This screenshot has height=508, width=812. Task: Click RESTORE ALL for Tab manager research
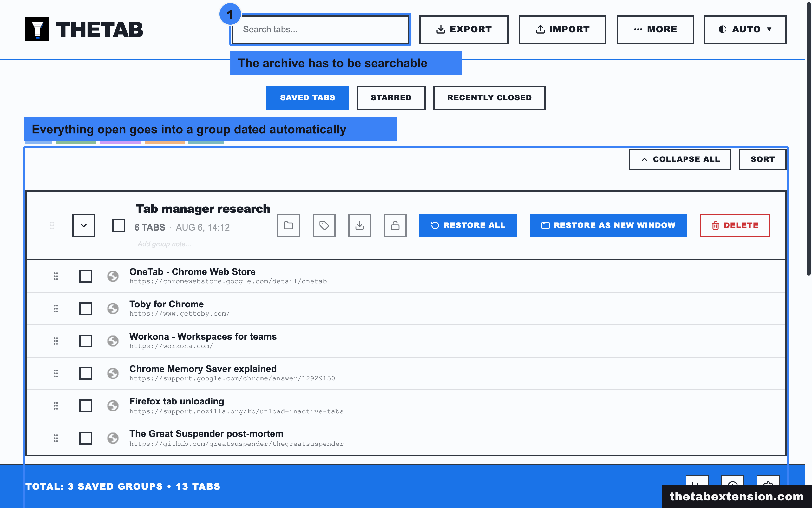tap(468, 225)
